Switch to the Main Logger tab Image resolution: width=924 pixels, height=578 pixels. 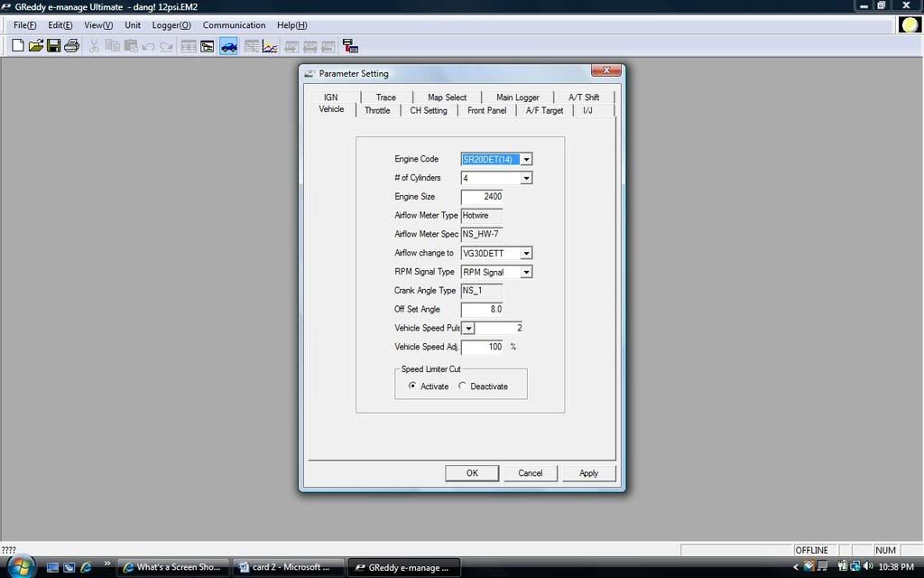(x=517, y=98)
